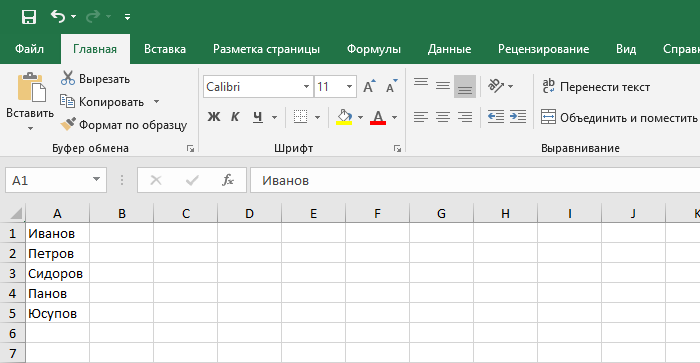This screenshot has height=363, width=700.
Task: Toggle the highlighted bottom align icon
Action: [x=465, y=86]
